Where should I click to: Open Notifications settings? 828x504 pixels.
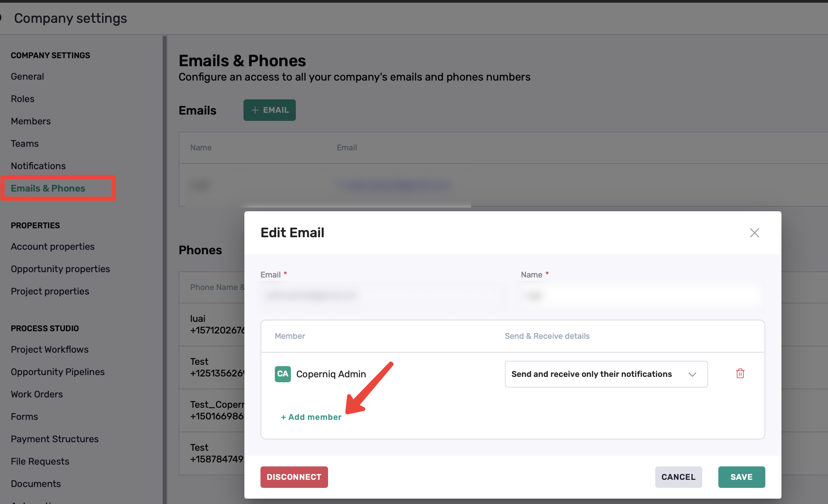coord(38,166)
